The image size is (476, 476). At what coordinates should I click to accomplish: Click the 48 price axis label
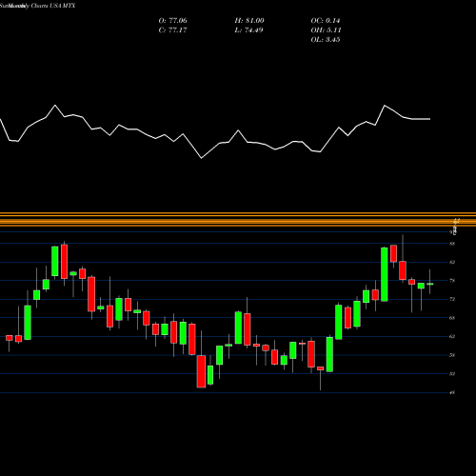tap(452, 392)
